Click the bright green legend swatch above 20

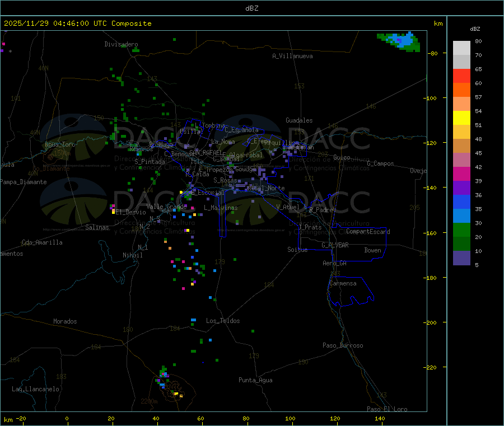[461, 230]
